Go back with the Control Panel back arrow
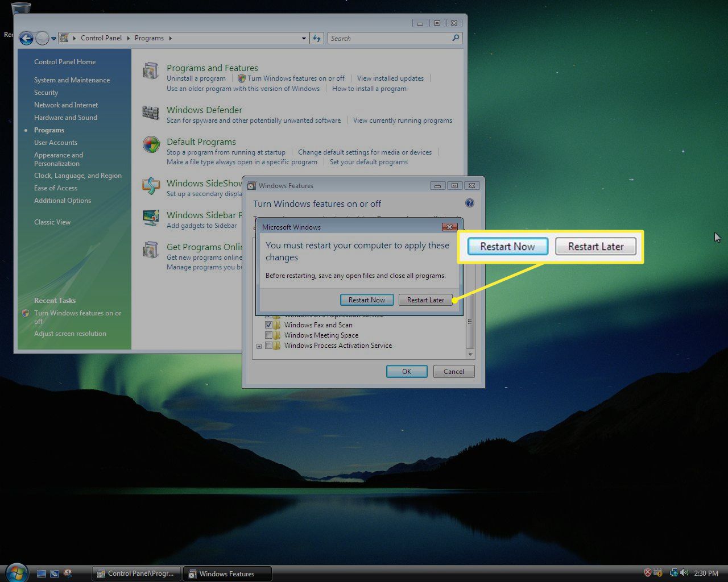 tap(26, 38)
